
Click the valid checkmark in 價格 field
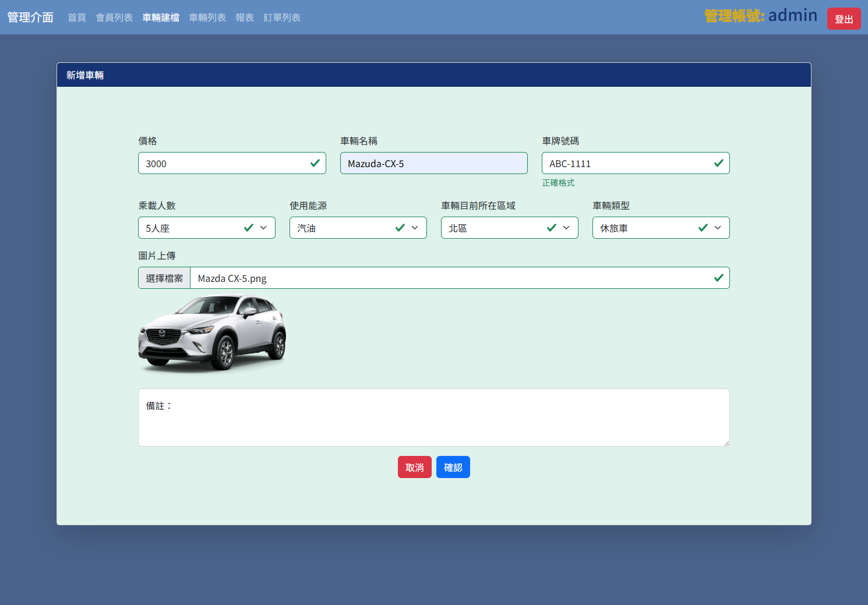[315, 163]
